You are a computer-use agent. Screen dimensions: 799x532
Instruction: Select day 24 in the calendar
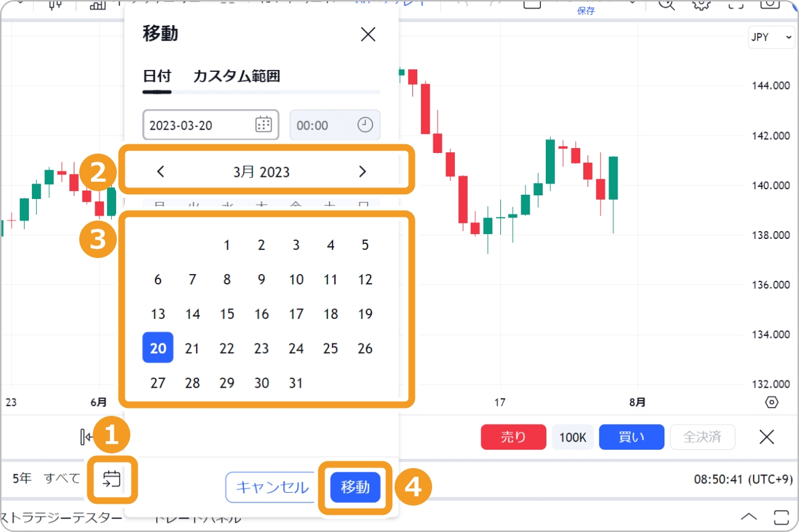click(296, 348)
